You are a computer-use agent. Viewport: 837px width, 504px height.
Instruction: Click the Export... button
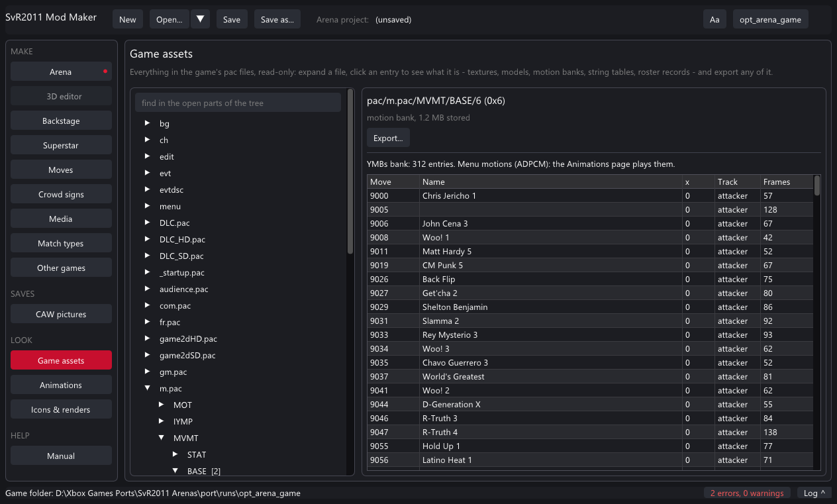click(388, 138)
